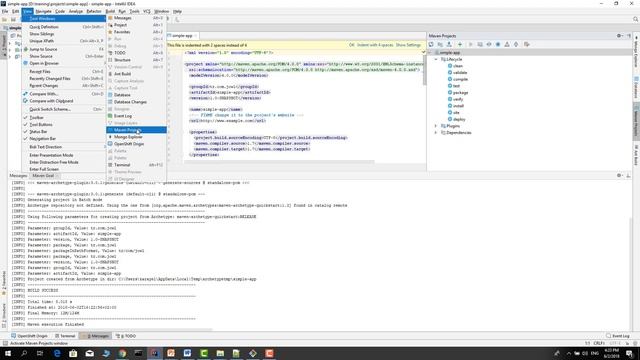Screen dimensions: 640x360
Task: Choose Project in Tool Windows submenu
Action: pyautogui.click(x=136, y=25)
